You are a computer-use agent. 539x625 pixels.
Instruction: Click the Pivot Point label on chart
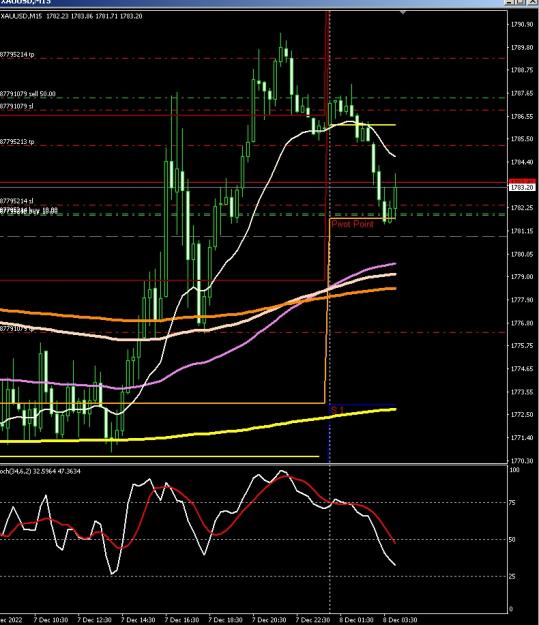tap(352, 224)
